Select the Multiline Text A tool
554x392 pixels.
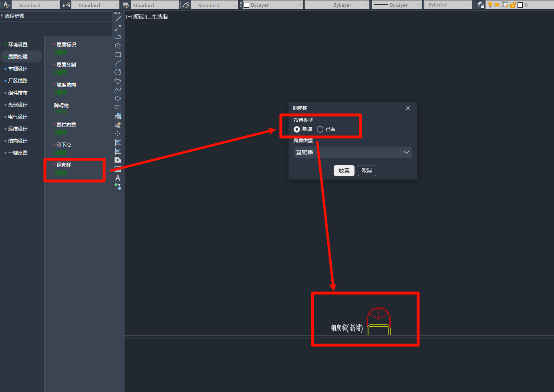(x=118, y=178)
